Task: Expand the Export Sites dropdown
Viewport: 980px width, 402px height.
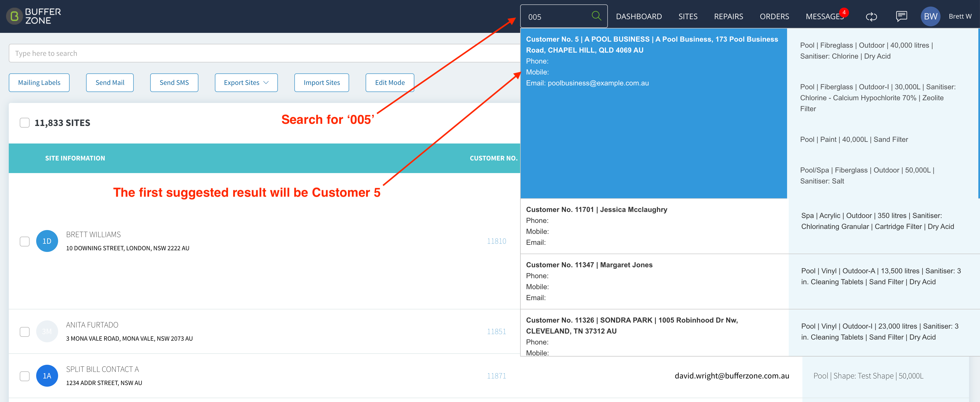Action: (246, 82)
